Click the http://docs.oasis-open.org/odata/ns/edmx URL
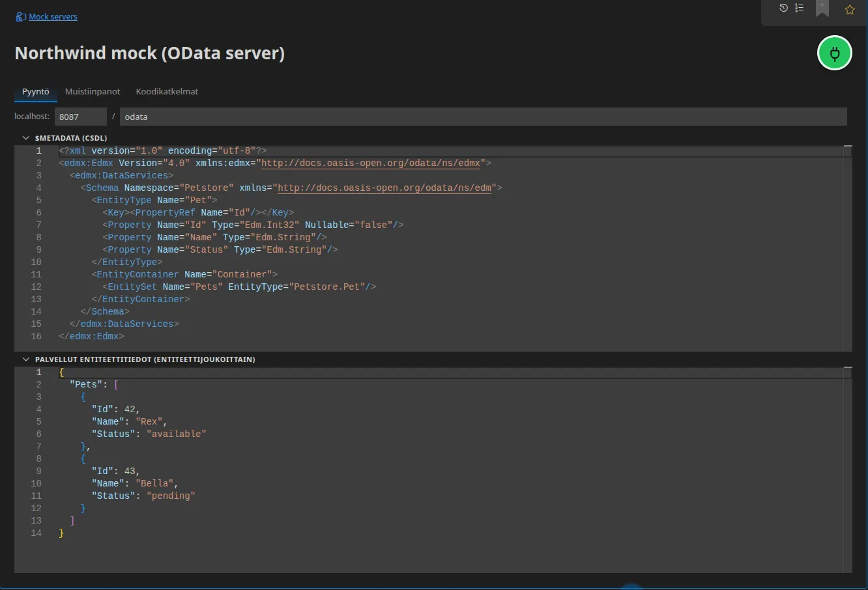The height and width of the screenshot is (590, 868). (371, 163)
